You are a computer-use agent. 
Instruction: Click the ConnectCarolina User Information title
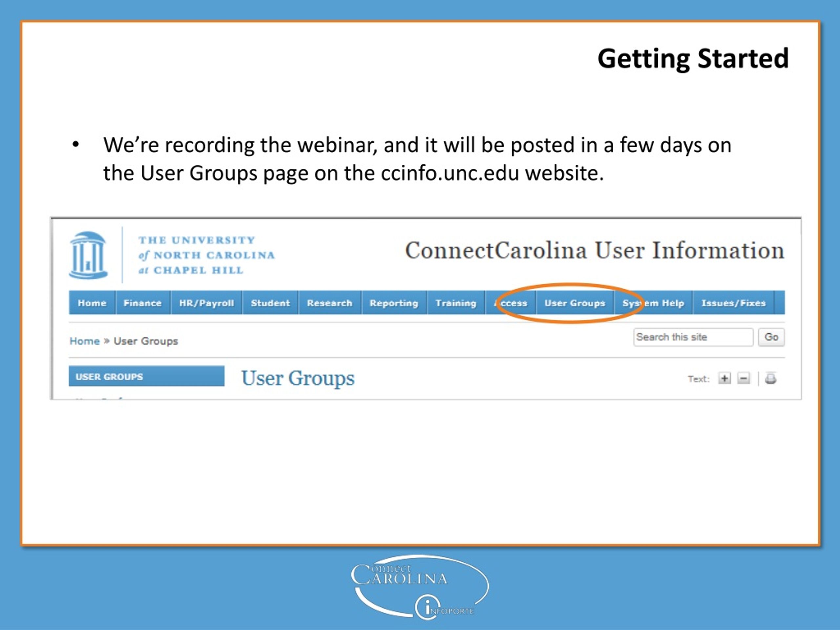tap(595, 251)
